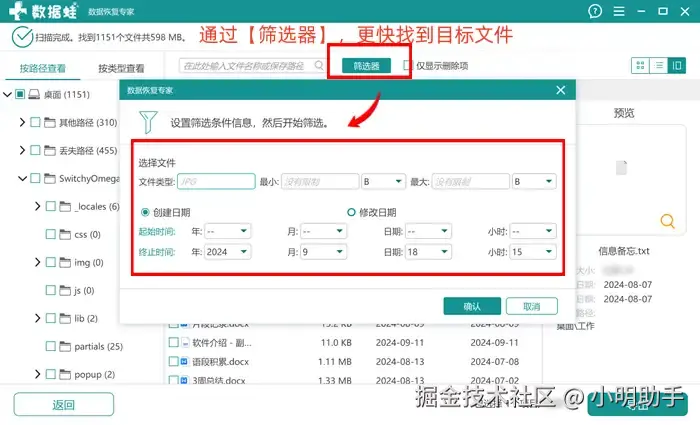Click the search magnifier in search box
700x425 pixels.
pos(319,65)
